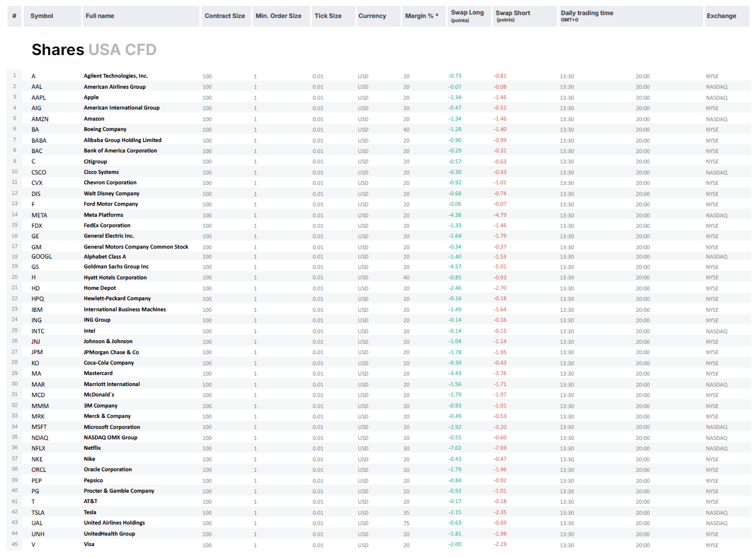Click the MCD symbol
This screenshot has width=756, height=557.
(38, 395)
